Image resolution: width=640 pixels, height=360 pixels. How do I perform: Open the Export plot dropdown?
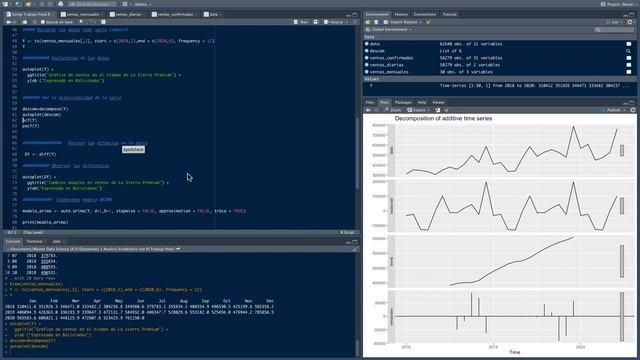click(x=418, y=110)
